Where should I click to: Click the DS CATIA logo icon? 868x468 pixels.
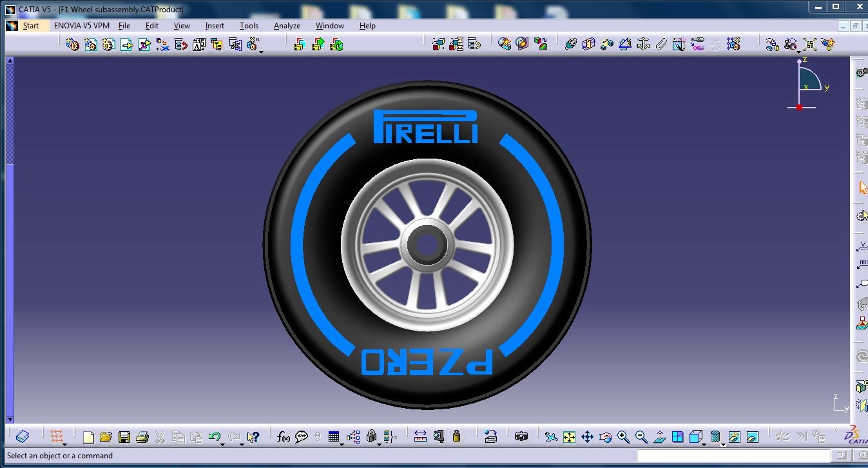[856, 435]
